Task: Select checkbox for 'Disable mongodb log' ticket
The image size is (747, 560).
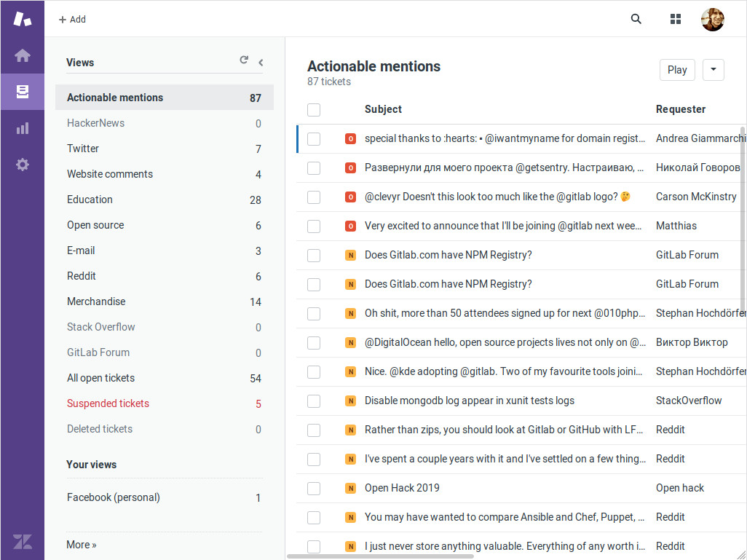Action: point(314,401)
